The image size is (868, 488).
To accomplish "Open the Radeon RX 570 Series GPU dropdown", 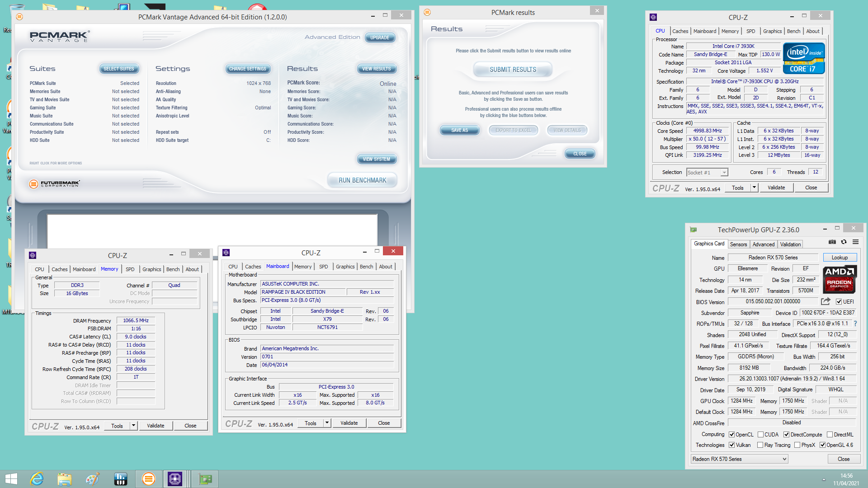I will (740, 459).
